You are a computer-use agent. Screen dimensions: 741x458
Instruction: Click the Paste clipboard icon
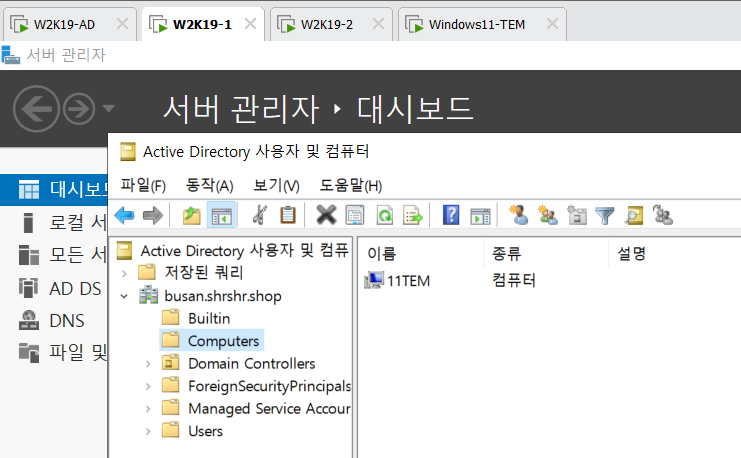[288, 216]
